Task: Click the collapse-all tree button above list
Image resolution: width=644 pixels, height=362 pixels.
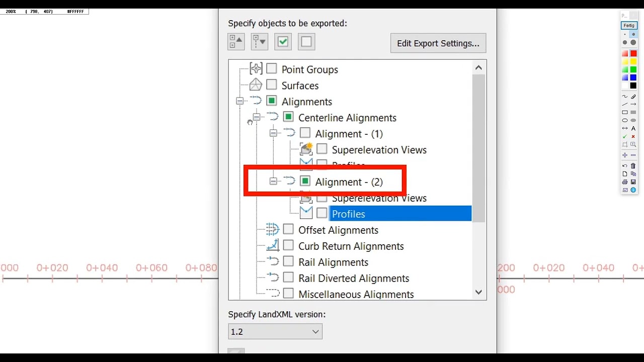Action: tap(236, 41)
